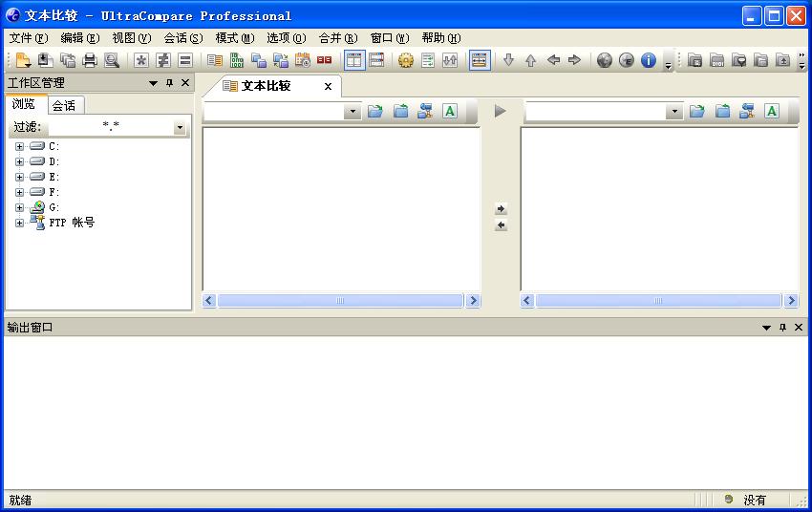Viewport: 812px width, 512px height.
Task: Open left pane file path dropdown
Action: [x=353, y=111]
